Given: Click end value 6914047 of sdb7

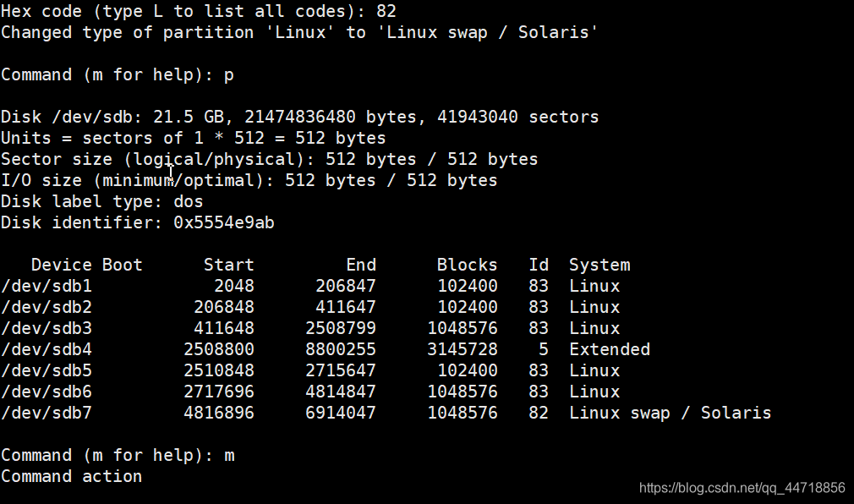Looking at the screenshot, I should pos(341,413).
